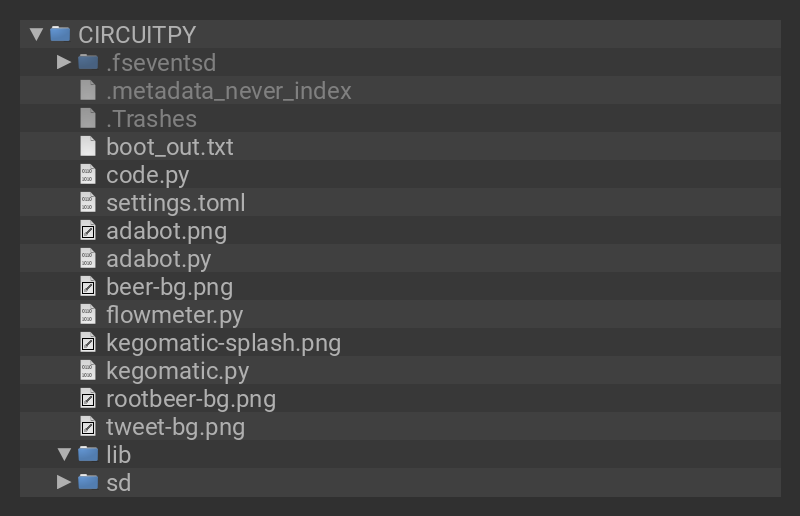Select the .Trashes file name
Image resolution: width=800 pixels, height=516 pixels.
point(151,118)
